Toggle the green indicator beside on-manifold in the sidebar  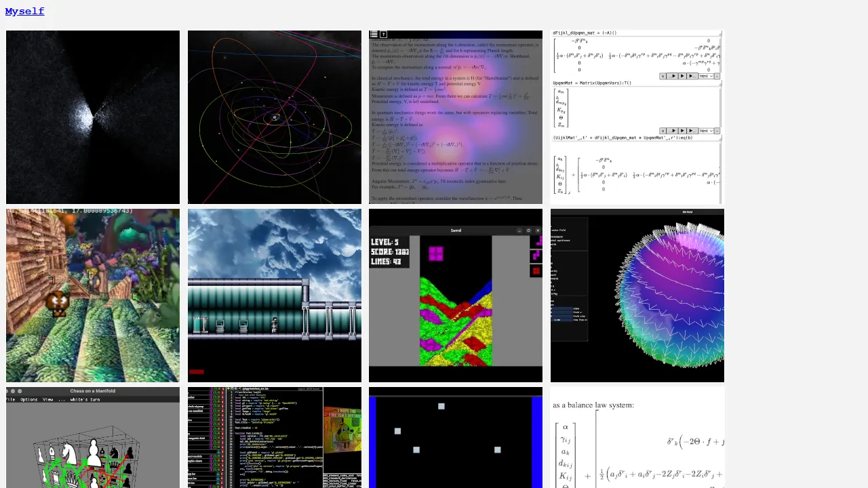point(216,411)
